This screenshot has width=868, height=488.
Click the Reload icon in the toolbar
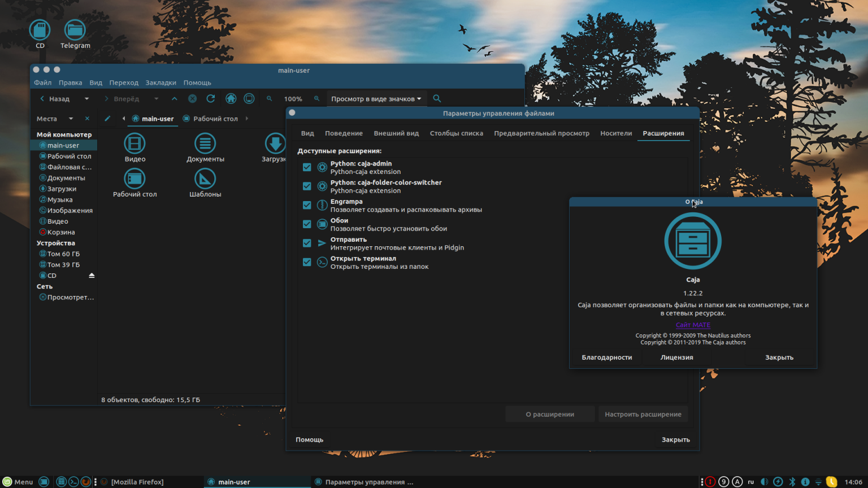tap(210, 98)
